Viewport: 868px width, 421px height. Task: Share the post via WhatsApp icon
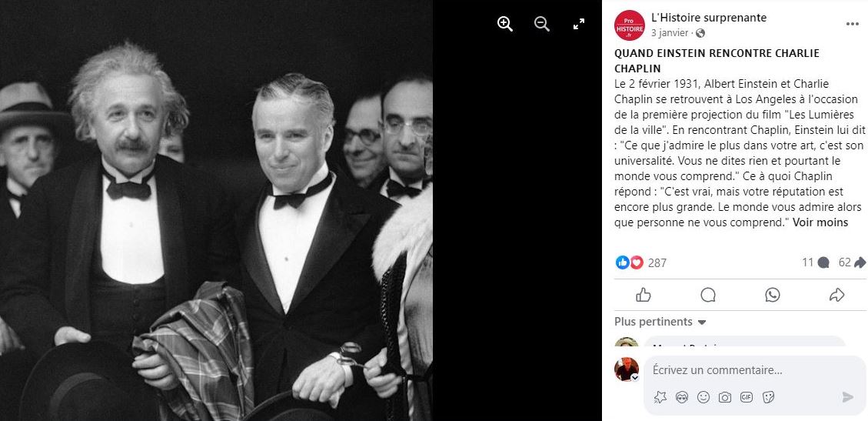(x=772, y=295)
